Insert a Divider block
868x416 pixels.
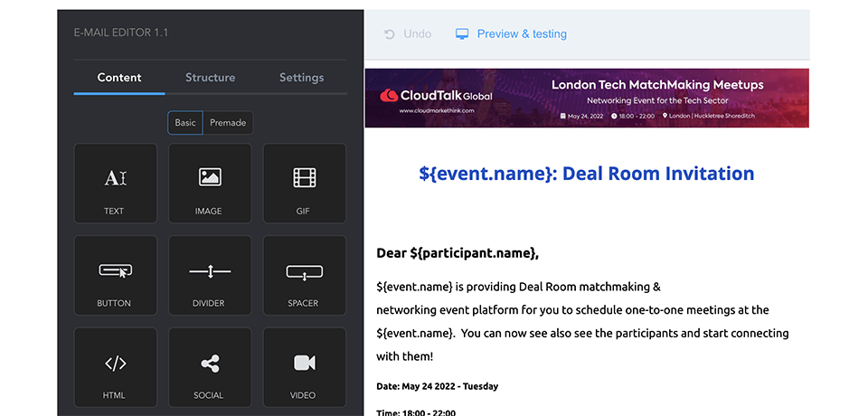(210, 276)
